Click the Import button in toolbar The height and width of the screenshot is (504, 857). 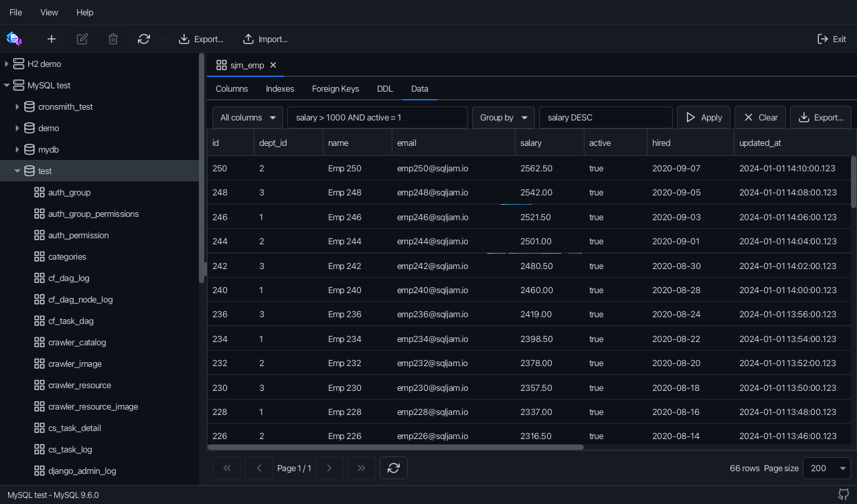(x=265, y=39)
